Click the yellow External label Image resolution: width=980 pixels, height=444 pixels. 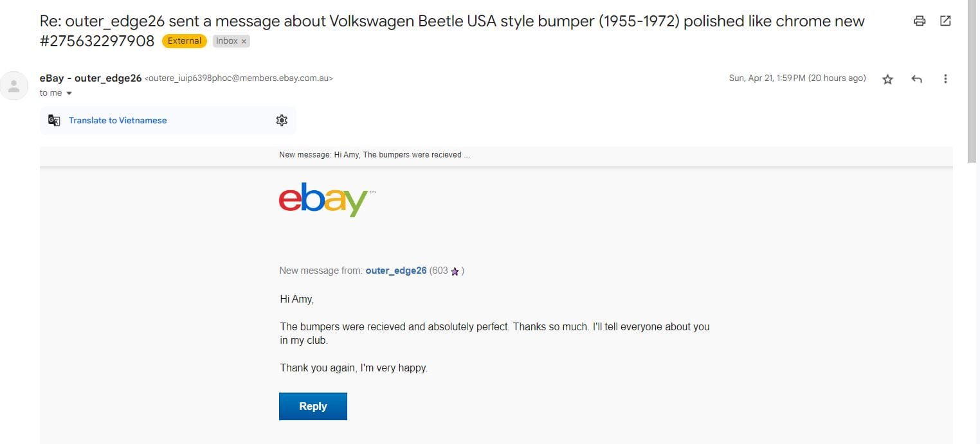pos(185,41)
